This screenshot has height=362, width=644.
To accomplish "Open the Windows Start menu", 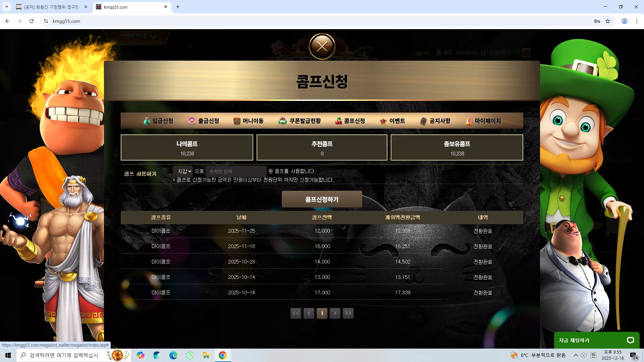I will tap(8, 355).
